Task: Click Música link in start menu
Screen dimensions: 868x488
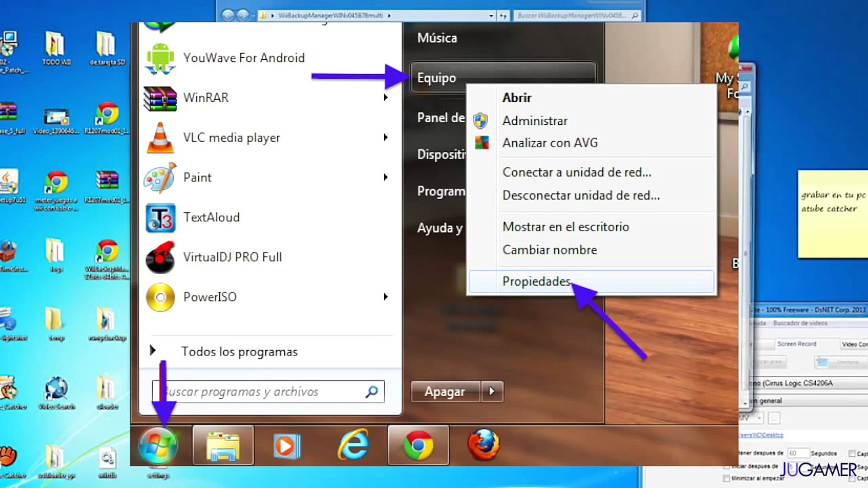Action: [437, 38]
